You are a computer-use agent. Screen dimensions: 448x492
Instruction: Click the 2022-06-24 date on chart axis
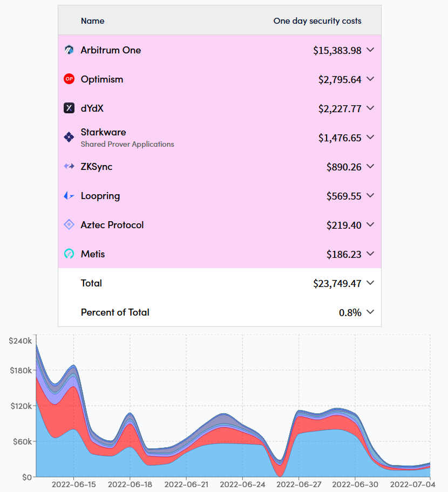243,484
